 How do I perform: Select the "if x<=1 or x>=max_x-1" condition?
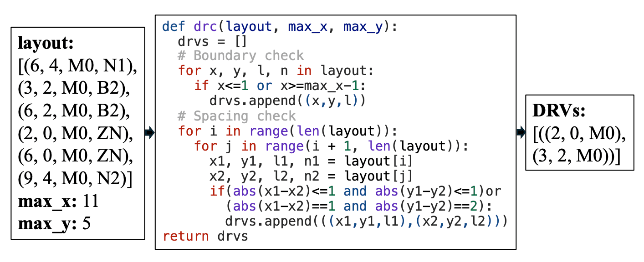(279, 86)
